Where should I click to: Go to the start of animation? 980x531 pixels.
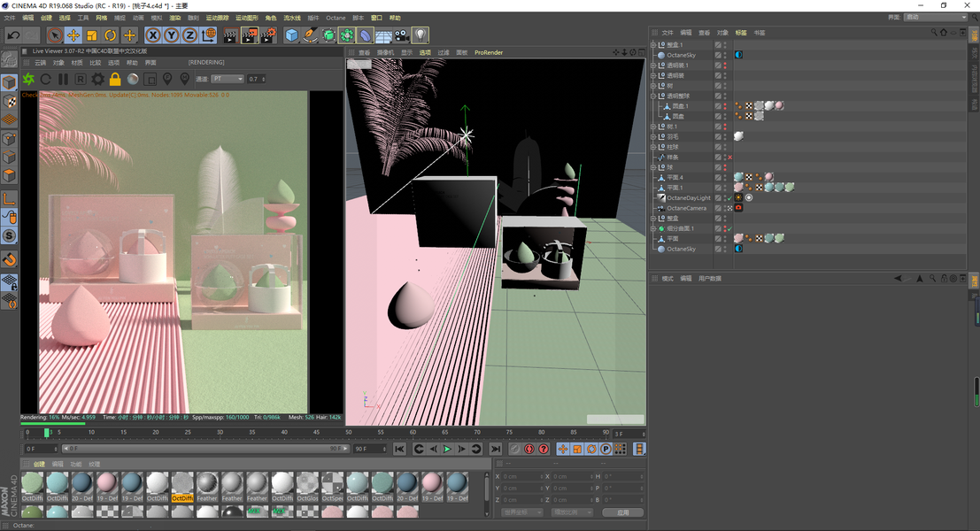point(400,450)
